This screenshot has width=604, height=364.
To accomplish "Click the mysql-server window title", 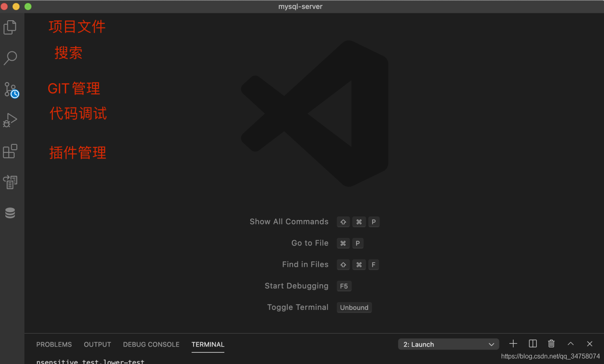I will coord(300,6).
